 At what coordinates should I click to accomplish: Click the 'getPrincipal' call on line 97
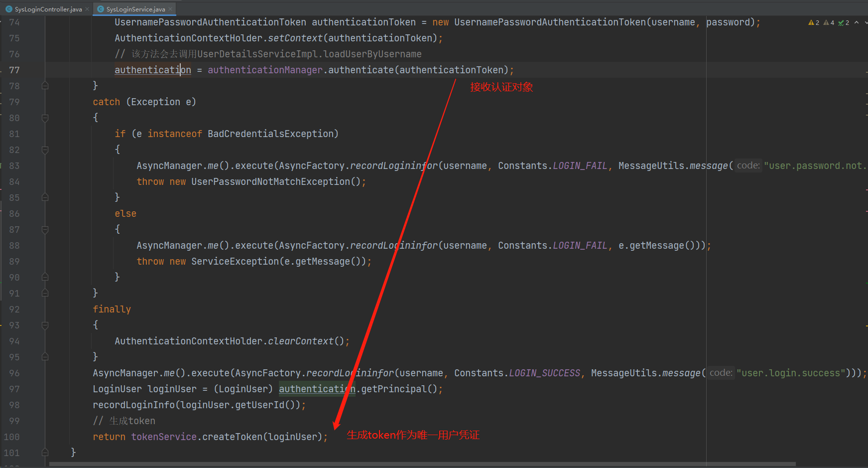tap(394, 389)
